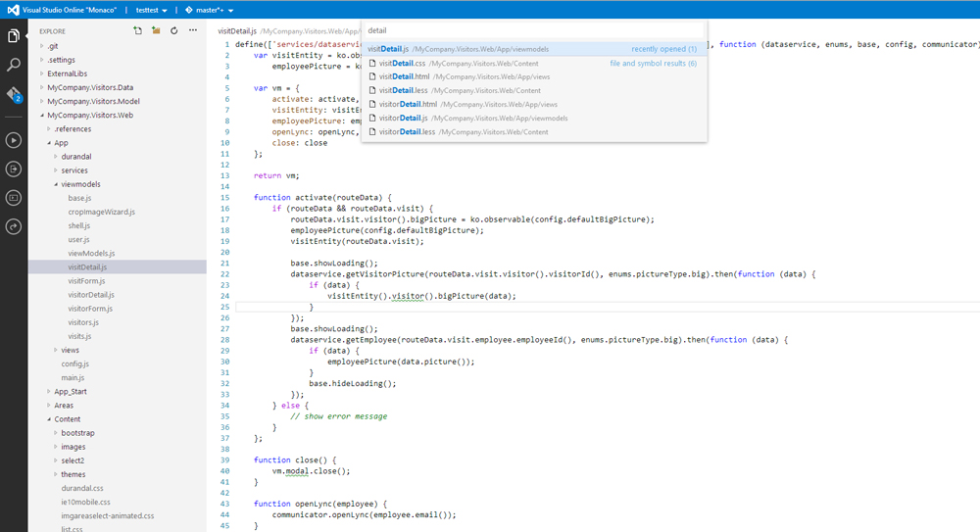The width and height of the screenshot is (980, 532).
Task: Open visitForm.js in file tree
Action: coord(90,281)
